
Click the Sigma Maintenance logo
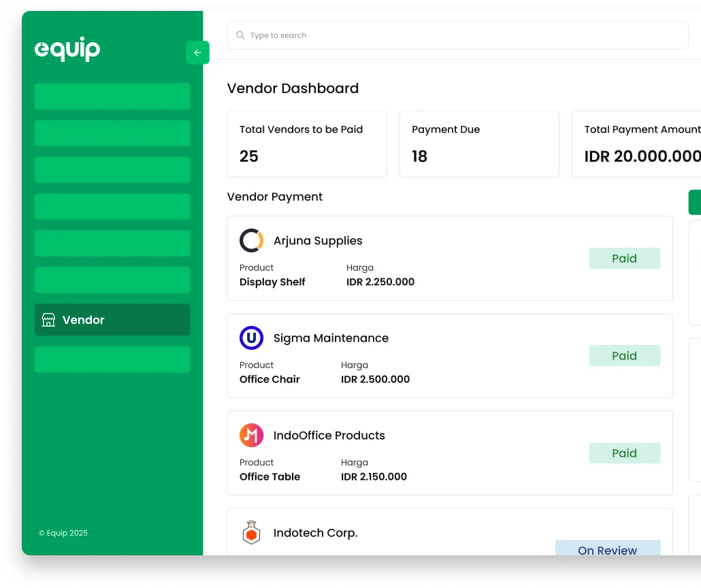(251, 338)
